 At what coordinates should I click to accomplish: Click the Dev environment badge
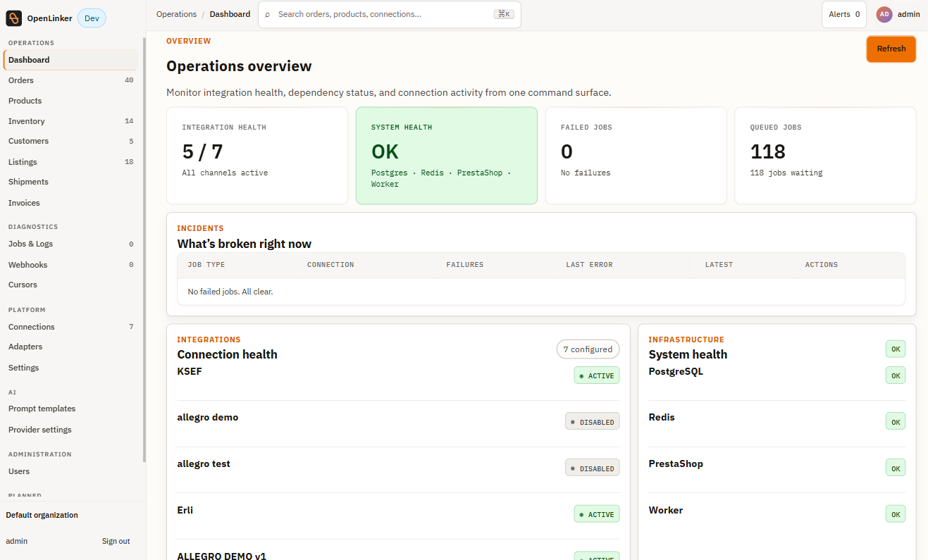pyautogui.click(x=92, y=18)
